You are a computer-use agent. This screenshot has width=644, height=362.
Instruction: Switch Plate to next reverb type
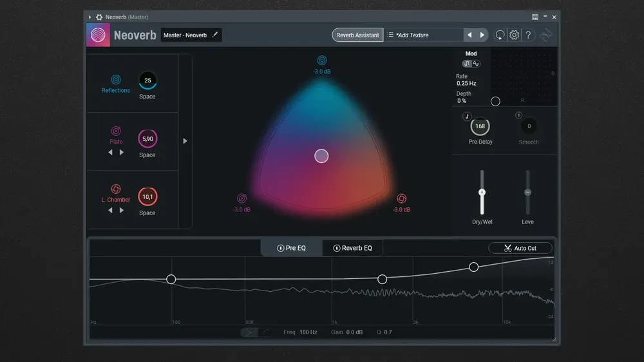pos(122,152)
